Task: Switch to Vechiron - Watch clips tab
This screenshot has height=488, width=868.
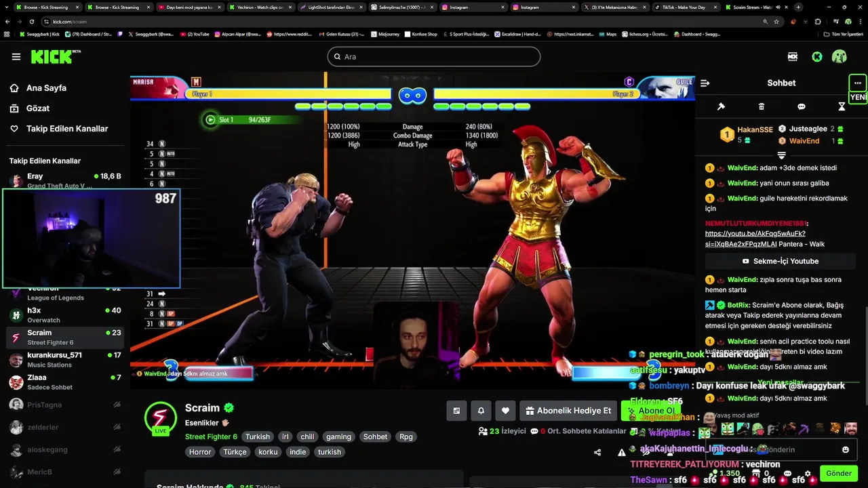Action: click(x=261, y=7)
